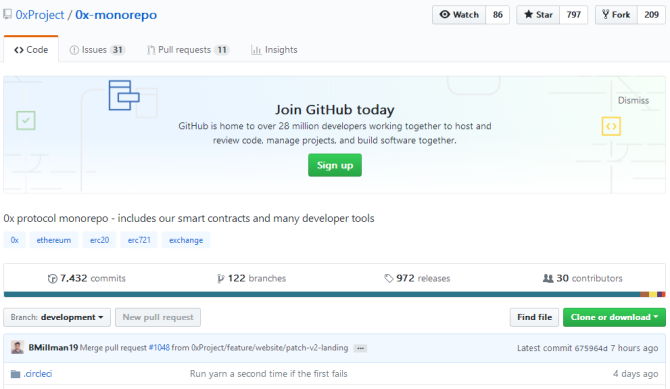
Task: Click the language breakdown color bar
Action: click(335, 294)
